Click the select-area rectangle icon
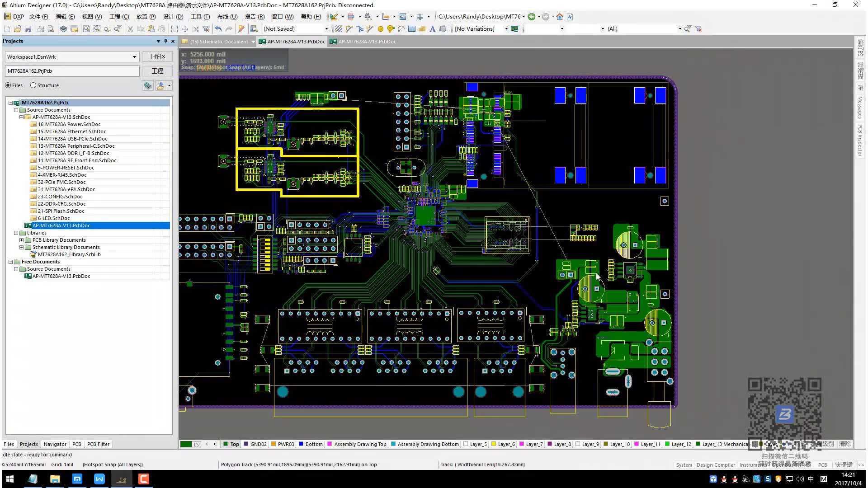868x488 pixels. point(174,29)
